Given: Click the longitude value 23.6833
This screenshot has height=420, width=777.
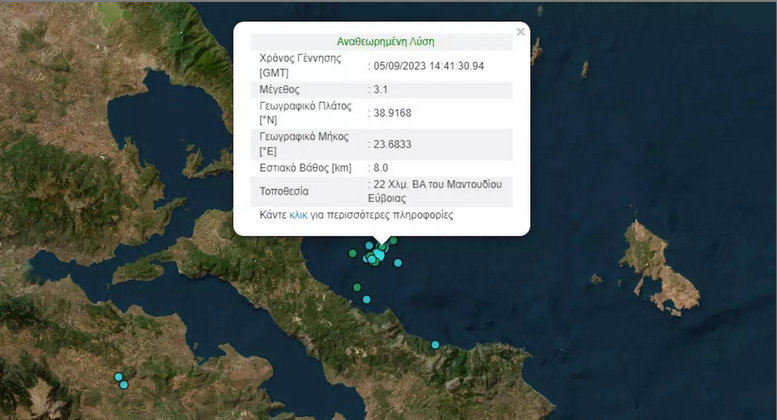Looking at the screenshot, I should (x=394, y=143).
